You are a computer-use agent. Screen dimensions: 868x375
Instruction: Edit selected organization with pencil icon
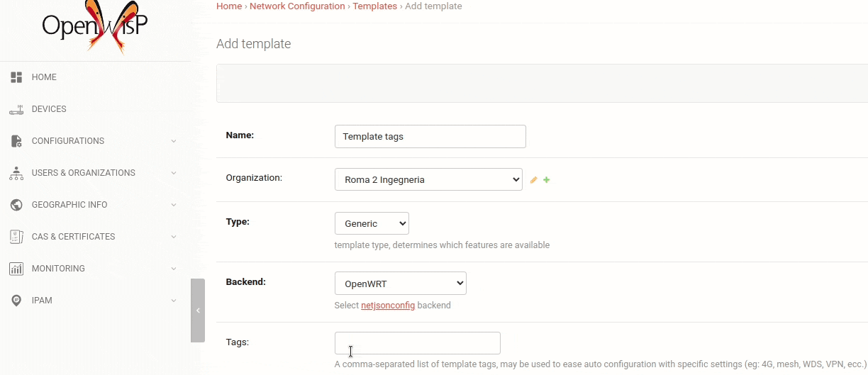534,180
